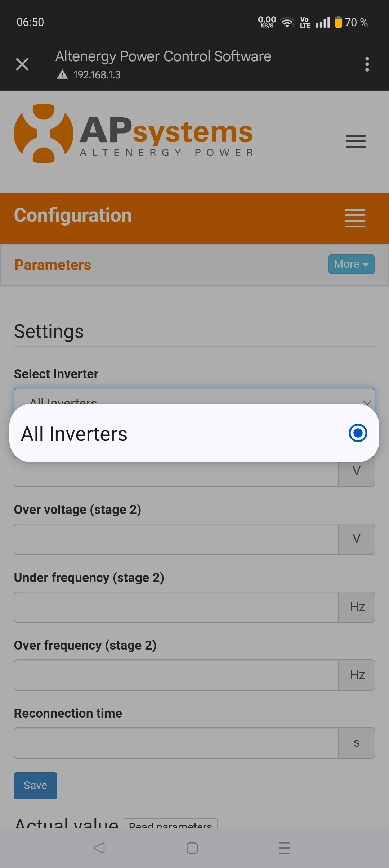Select the All Inverters radio button

358,433
